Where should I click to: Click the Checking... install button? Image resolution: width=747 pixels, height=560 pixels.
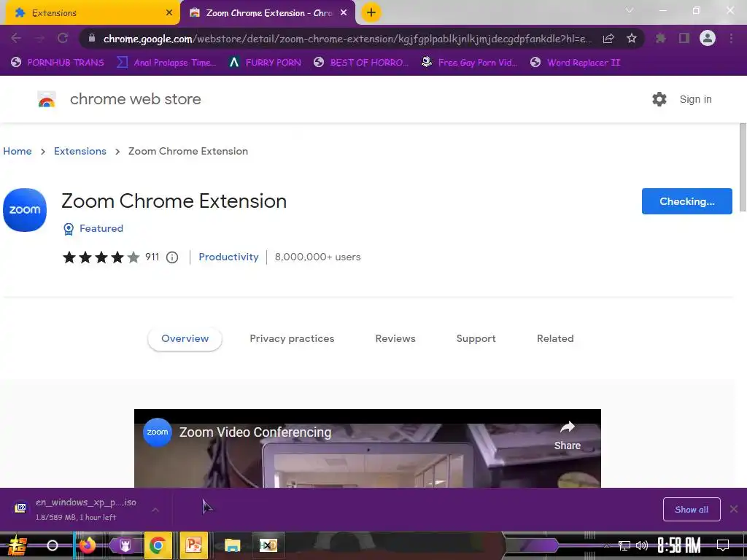pos(687,201)
